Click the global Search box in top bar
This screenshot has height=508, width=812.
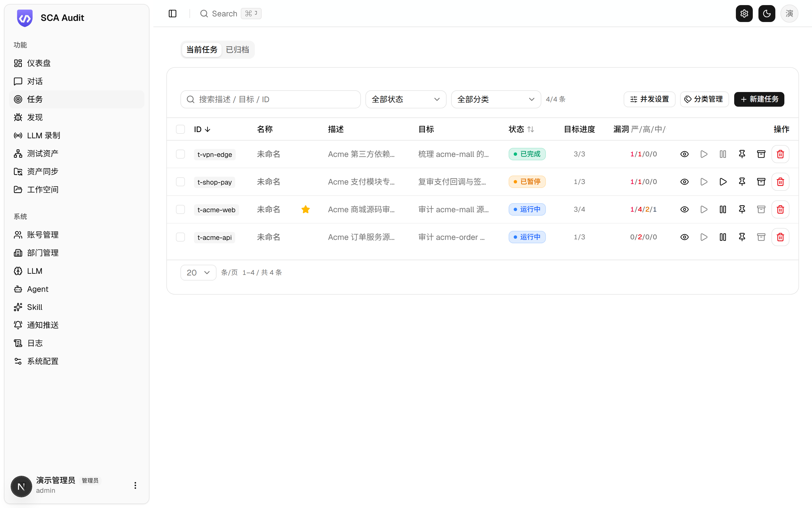tap(231, 14)
